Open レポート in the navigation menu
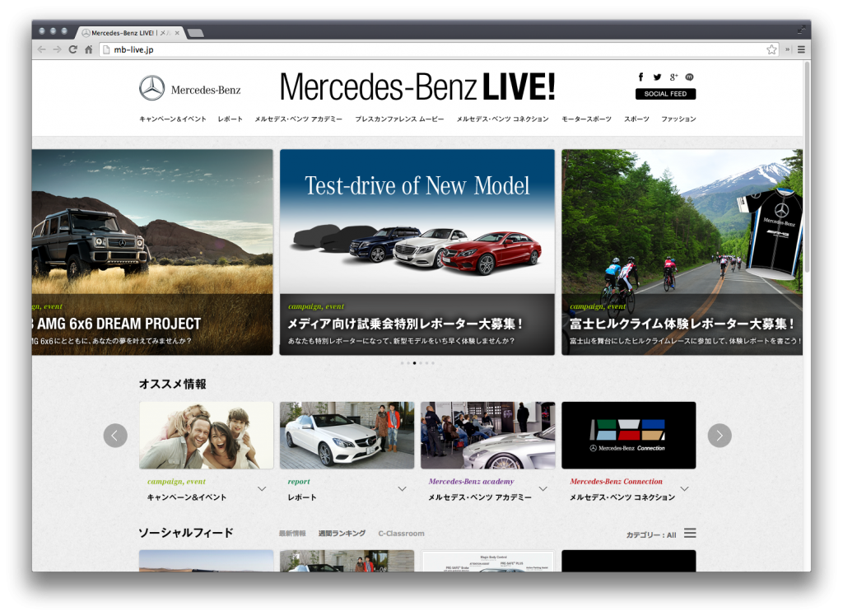Image resolution: width=843 pixels, height=616 pixels. coord(231,119)
